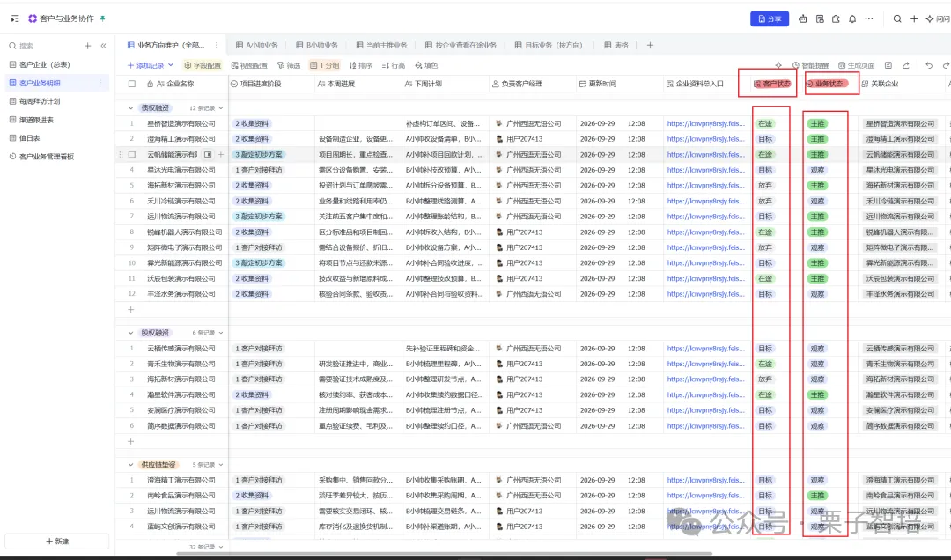Open the 行高 row height tool
Image resolution: width=951 pixels, height=560 pixels.
(393, 65)
